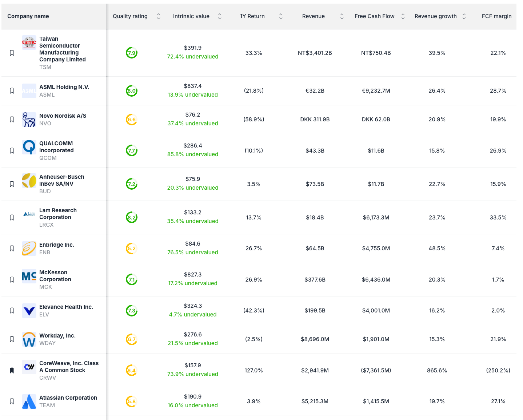Bookmark the Lam Research Corporation row
This screenshot has height=420, width=523.
12,217
